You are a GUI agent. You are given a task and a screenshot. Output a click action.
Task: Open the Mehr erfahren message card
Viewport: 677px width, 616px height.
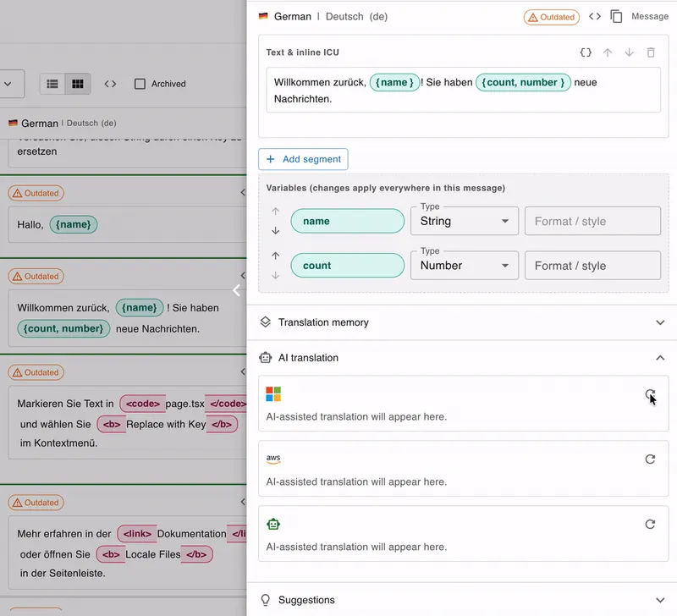pos(128,553)
